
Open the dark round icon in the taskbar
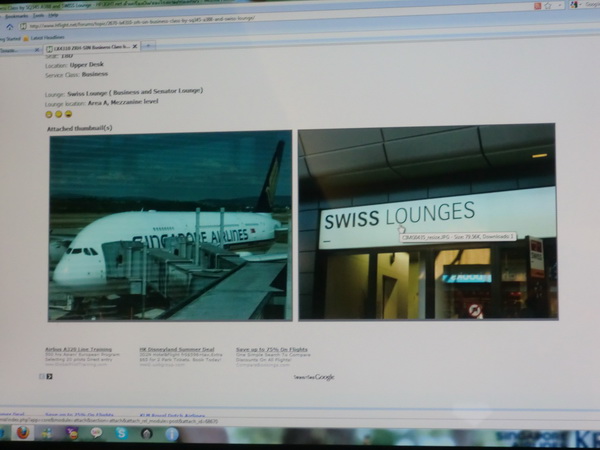click(x=147, y=433)
